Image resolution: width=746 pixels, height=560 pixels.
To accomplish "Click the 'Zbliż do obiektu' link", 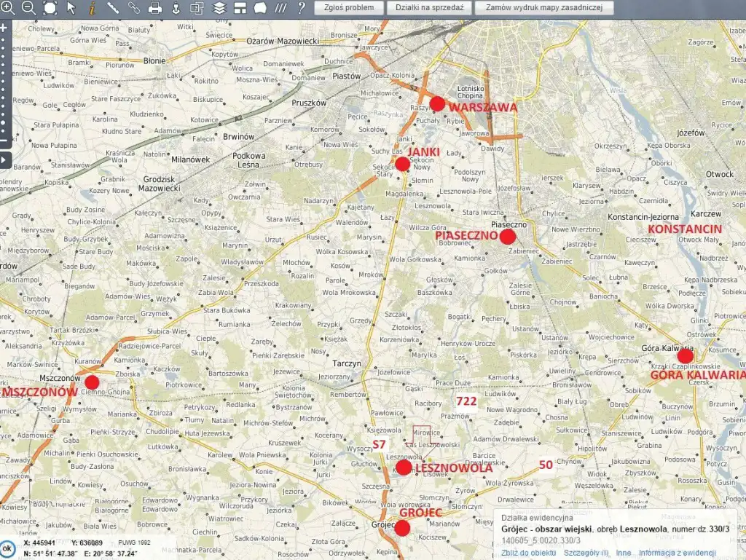I will 527,553.
